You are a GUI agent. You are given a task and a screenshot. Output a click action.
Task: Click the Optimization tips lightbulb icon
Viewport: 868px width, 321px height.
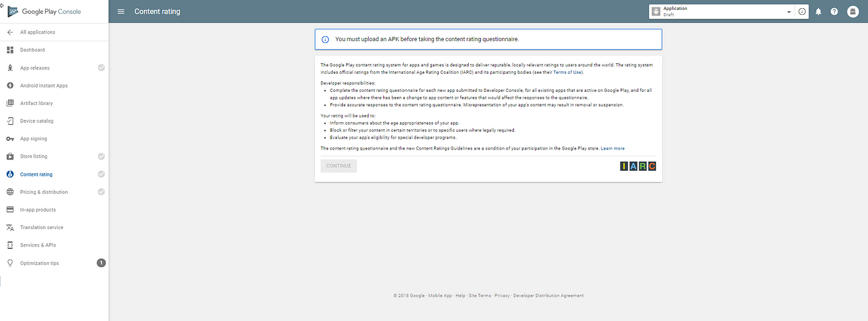(x=10, y=263)
